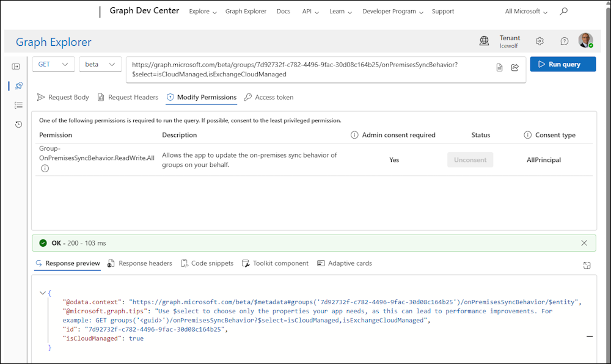The image size is (611, 364).
Task: Expand the All Microsoft menu
Action: click(x=526, y=12)
